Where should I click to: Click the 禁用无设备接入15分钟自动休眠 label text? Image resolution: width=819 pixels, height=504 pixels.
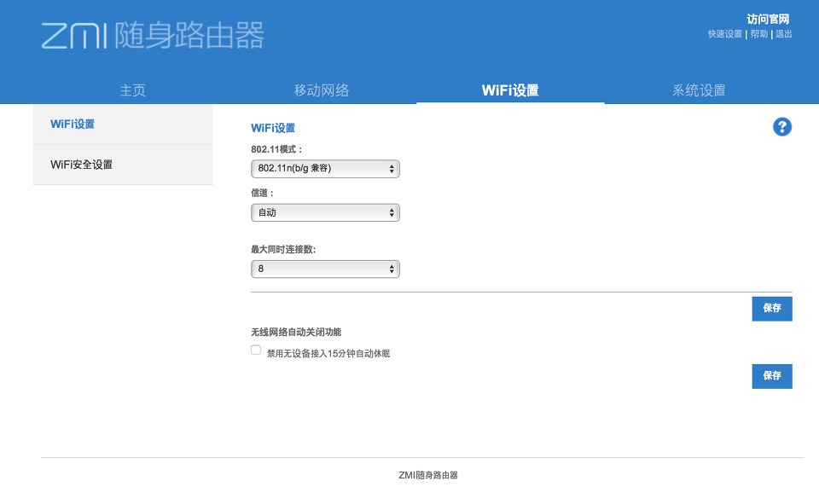[328, 353]
